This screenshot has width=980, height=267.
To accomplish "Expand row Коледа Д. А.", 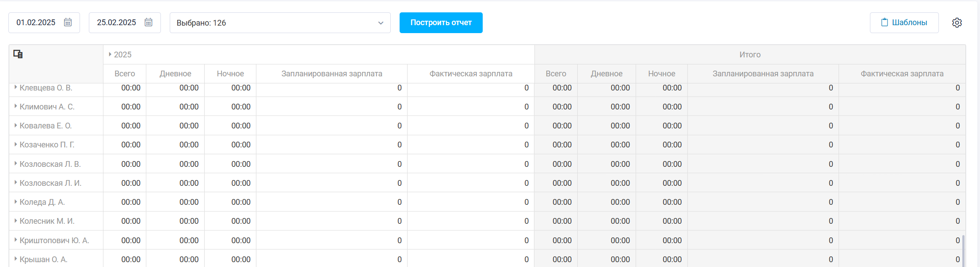I will (x=15, y=202).
